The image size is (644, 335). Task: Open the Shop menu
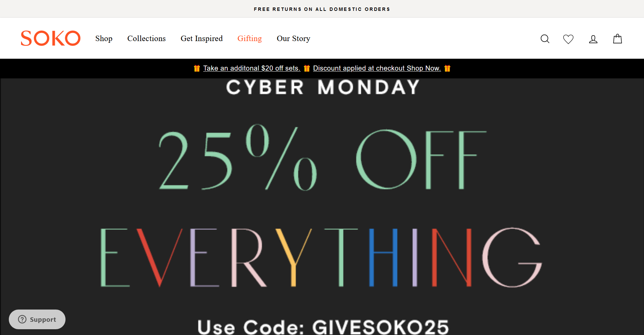point(104,39)
